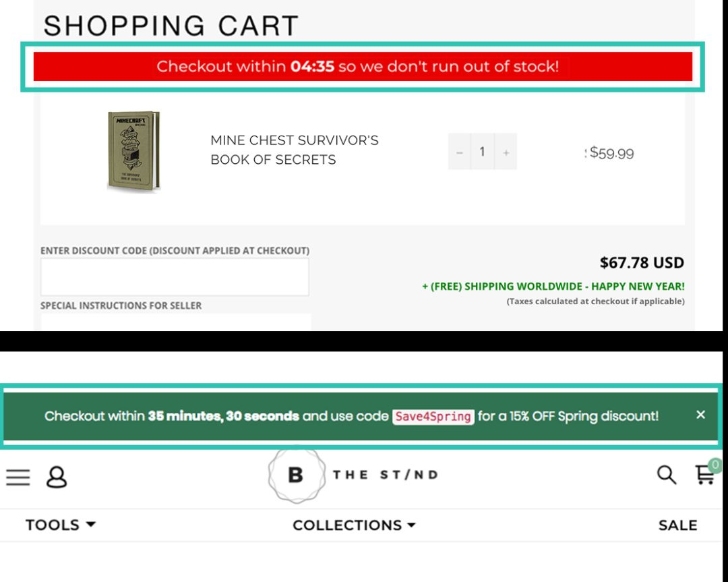Screen dimensions: 728x582
Task: Open the shopping cart icon
Action: [705, 475]
